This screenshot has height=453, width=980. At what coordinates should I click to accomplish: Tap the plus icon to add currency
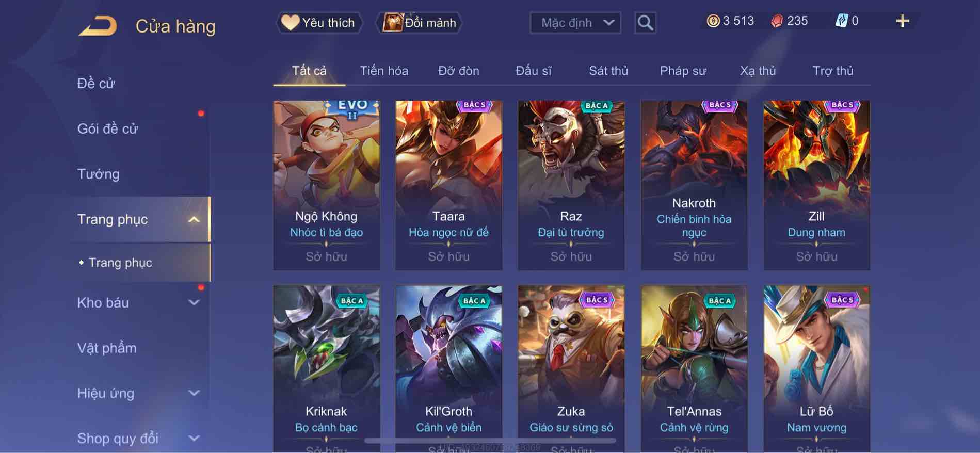(902, 21)
